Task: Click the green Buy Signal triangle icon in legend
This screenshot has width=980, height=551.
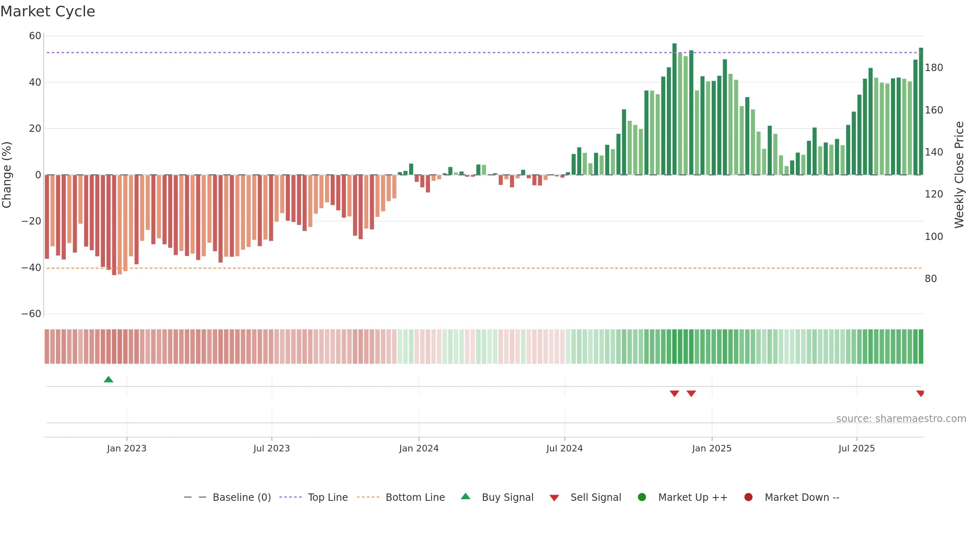Action: pos(465,496)
